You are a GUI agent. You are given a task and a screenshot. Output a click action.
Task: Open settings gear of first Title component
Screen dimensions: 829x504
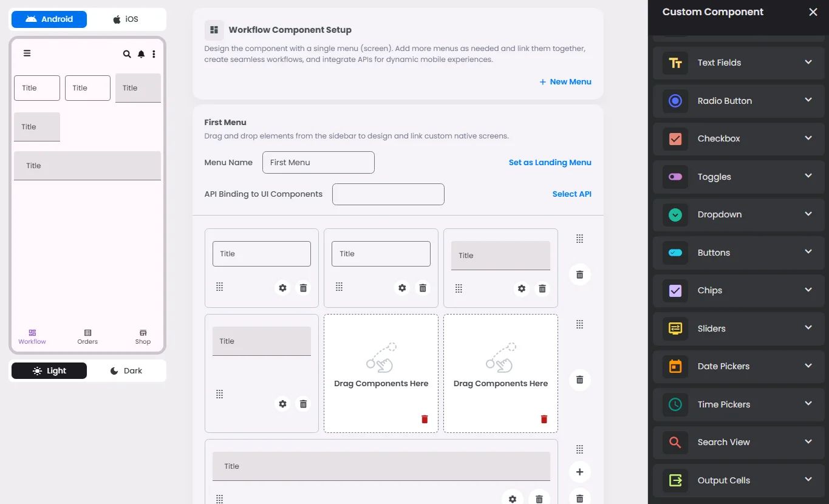click(x=282, y=288)
